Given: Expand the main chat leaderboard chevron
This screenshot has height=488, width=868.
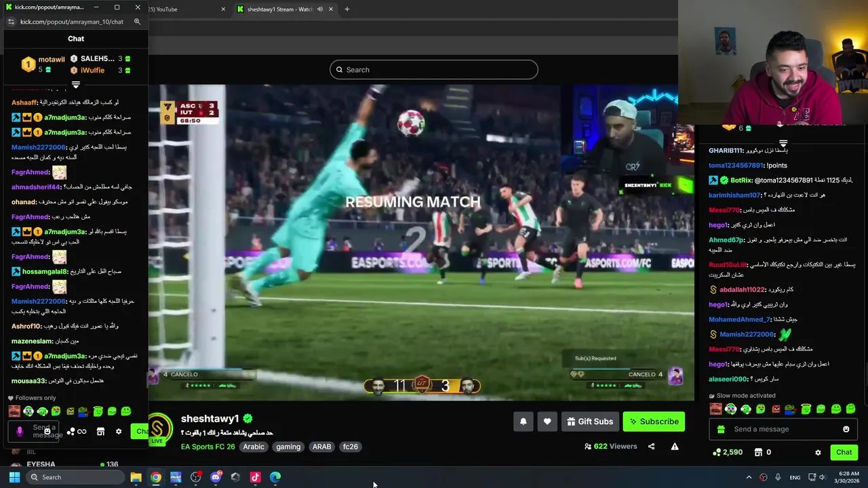Looking at the screenshot, I should [x=783, y=144].
